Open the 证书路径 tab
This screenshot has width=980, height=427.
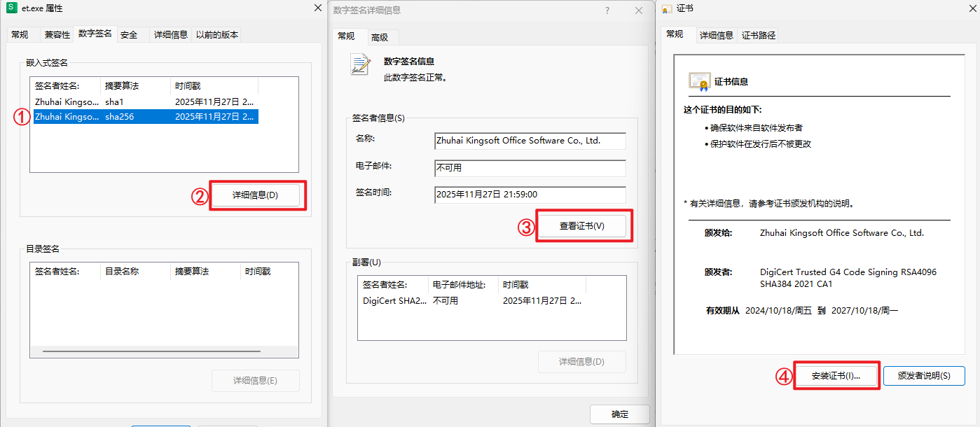click(759, 36)
